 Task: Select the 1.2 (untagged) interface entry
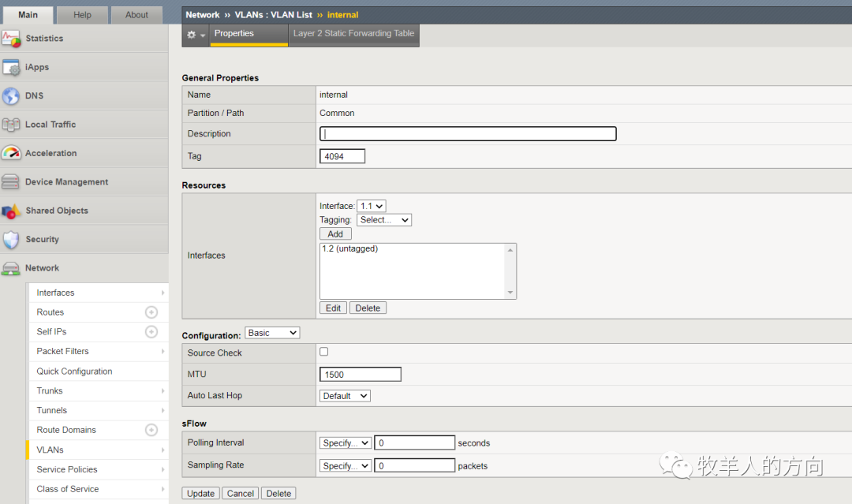[350, 249]
